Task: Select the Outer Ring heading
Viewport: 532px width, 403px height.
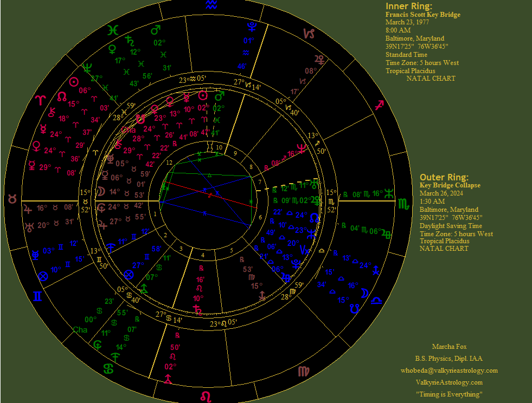Action: (x=444, y=177)
